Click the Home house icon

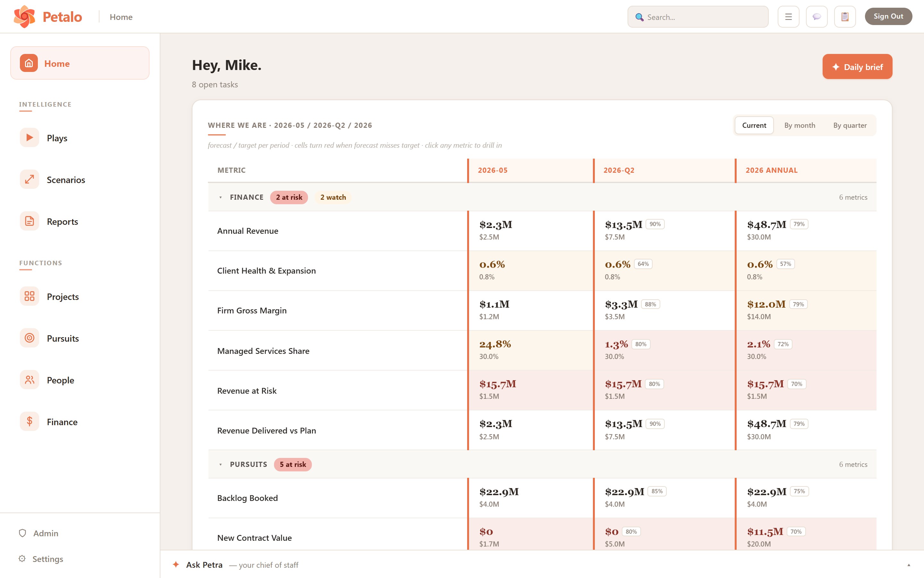(x=29, y=63)
